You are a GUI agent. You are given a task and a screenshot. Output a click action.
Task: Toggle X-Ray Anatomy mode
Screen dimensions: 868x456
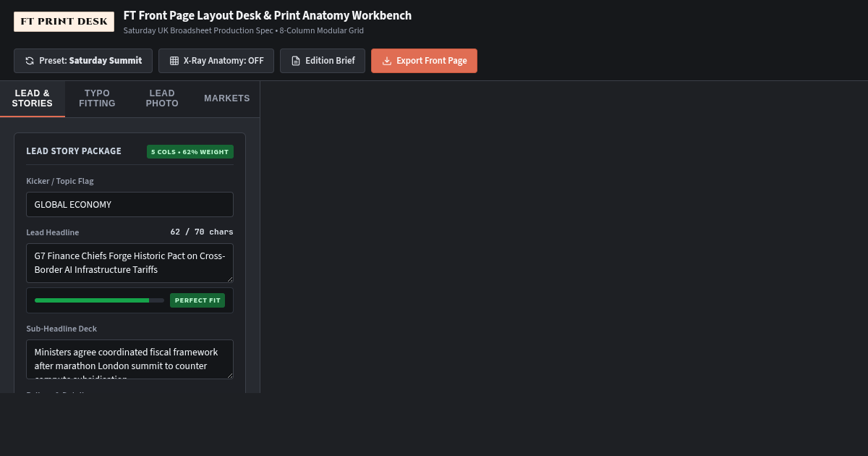coord(216,61)
